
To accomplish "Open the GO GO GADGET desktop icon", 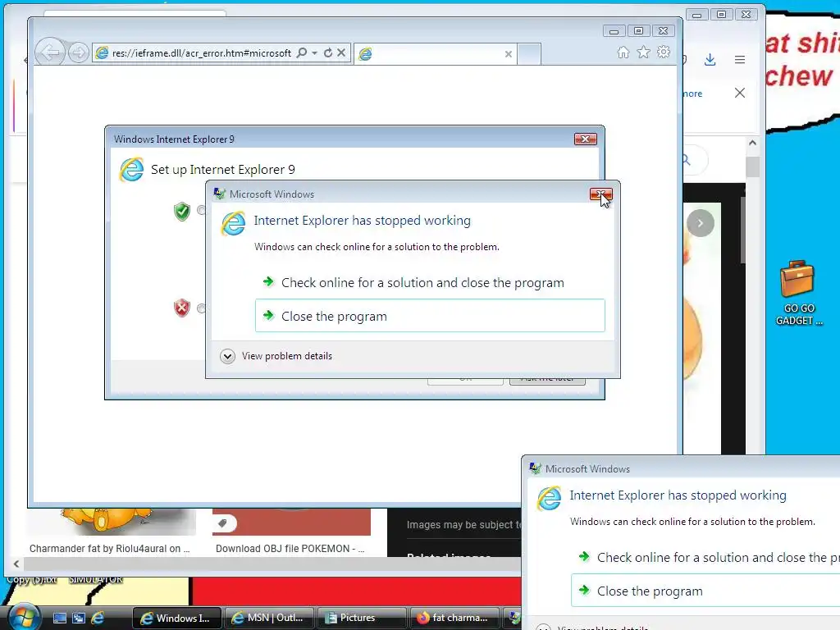I will [798, 293].
